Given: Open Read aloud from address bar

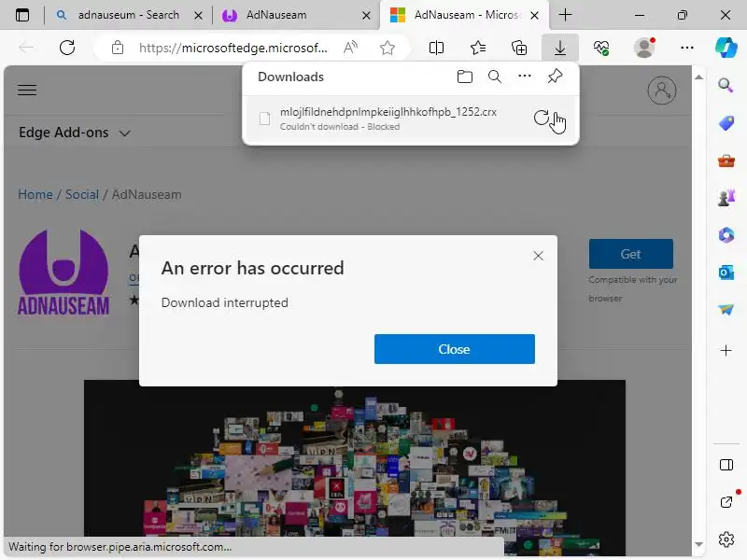Looking at the screenshot, I should tap(351, 48).
